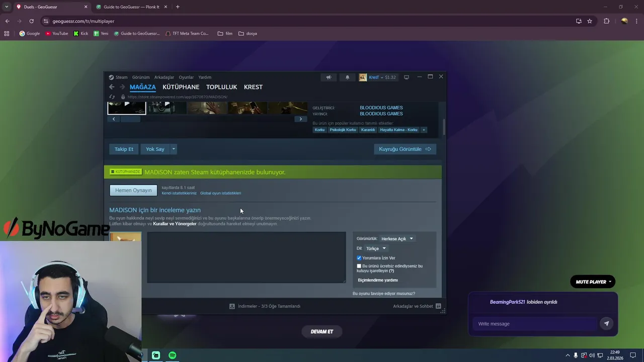Open the Steam downloads icon in footer
Image resolution: width=644 pixels, height=362 pixels.
point(232,306)
